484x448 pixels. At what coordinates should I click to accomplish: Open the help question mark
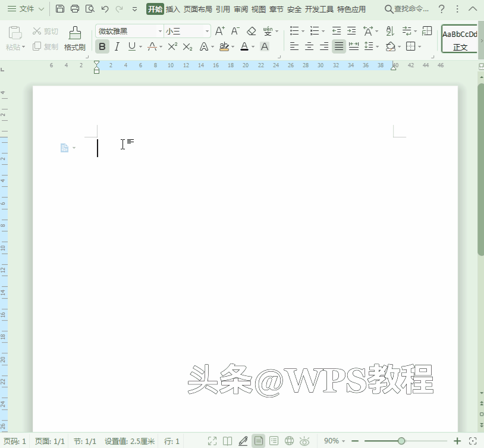click(x=442, y=10)
